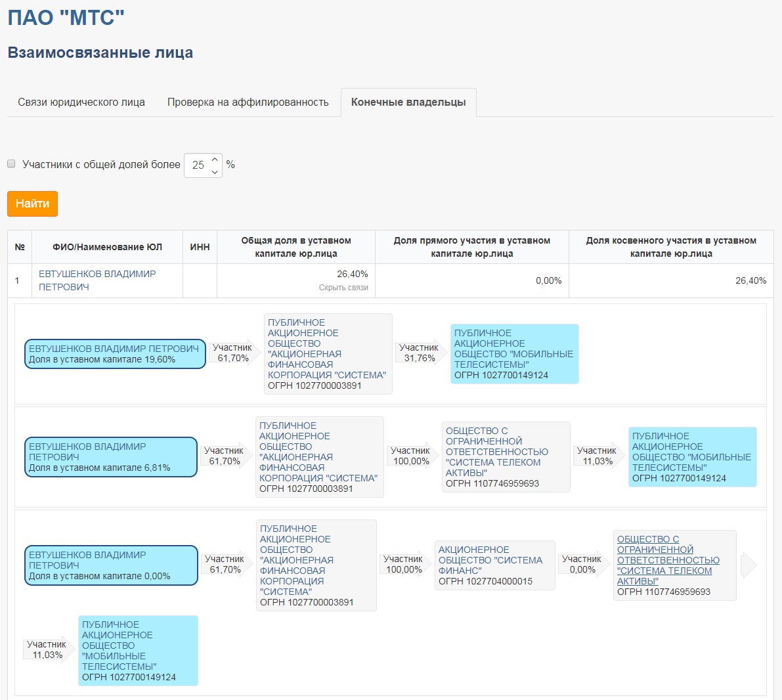Open АФК Система node in the 6,81% chain
The width and height of the screenshot is (782, 700).
click(x=320, y=457)
